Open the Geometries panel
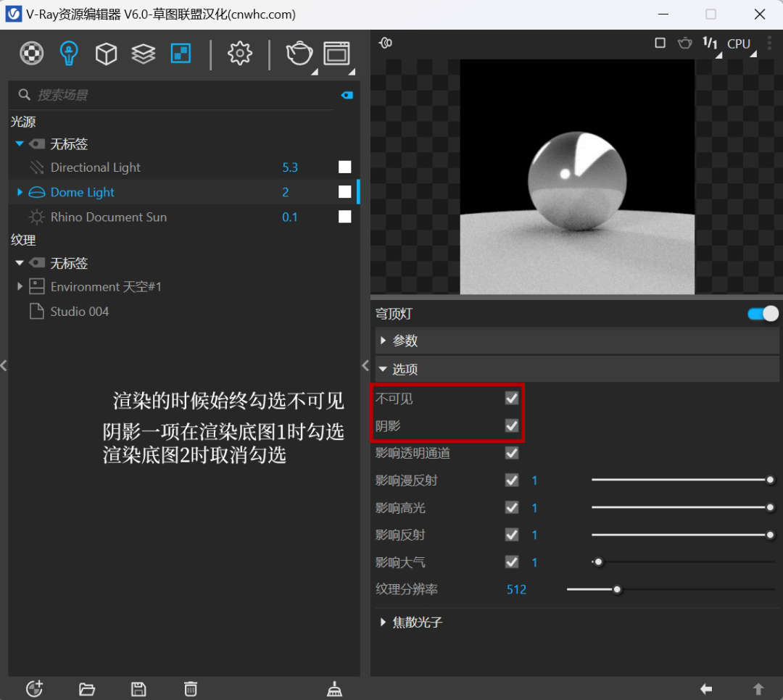This screenshot has height=700, width=783. [106, 54]
